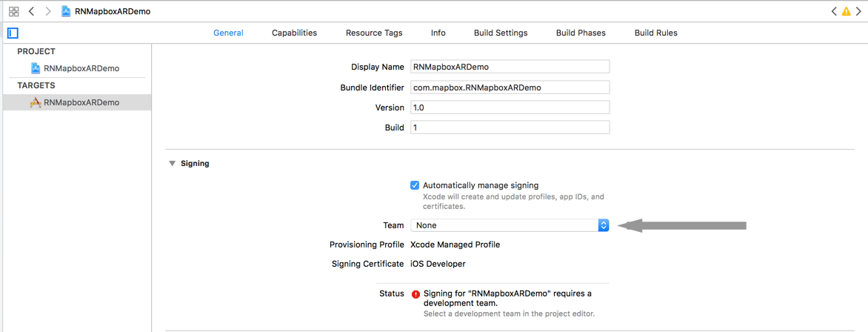Screen dimensions: 868x332
Task: Open the related items grid icon
Action: 13,12
